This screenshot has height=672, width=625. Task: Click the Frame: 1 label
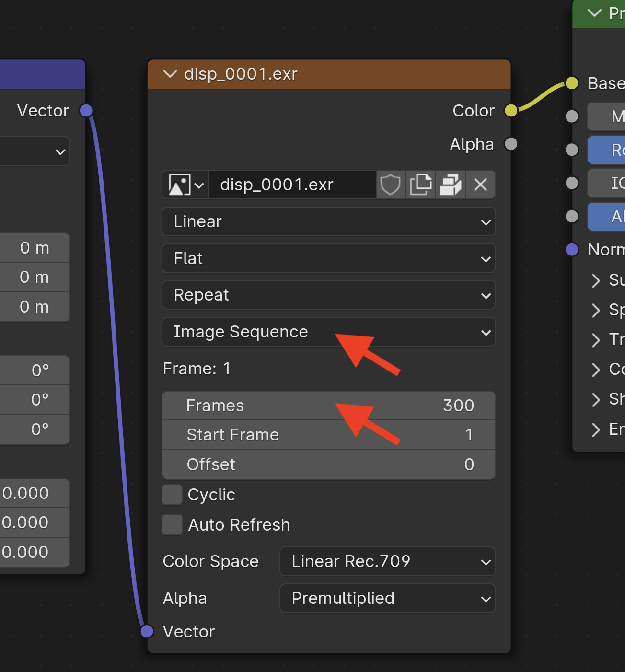click(x=197, y=369)
